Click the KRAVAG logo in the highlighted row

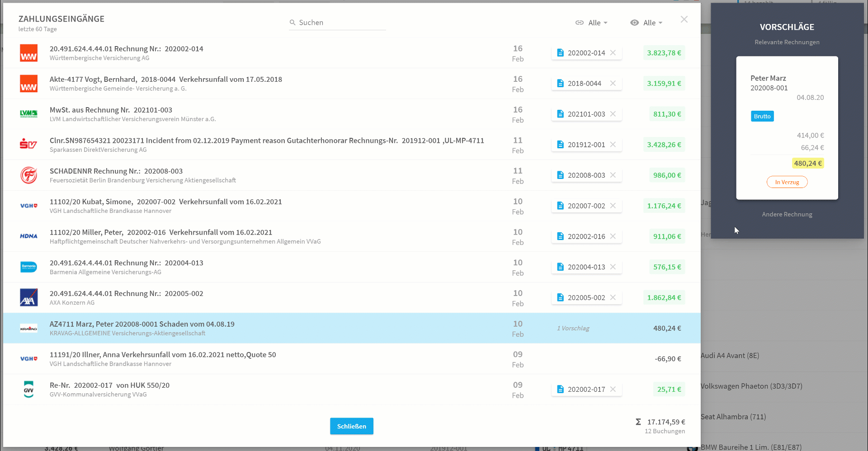(x=29, y=329)
